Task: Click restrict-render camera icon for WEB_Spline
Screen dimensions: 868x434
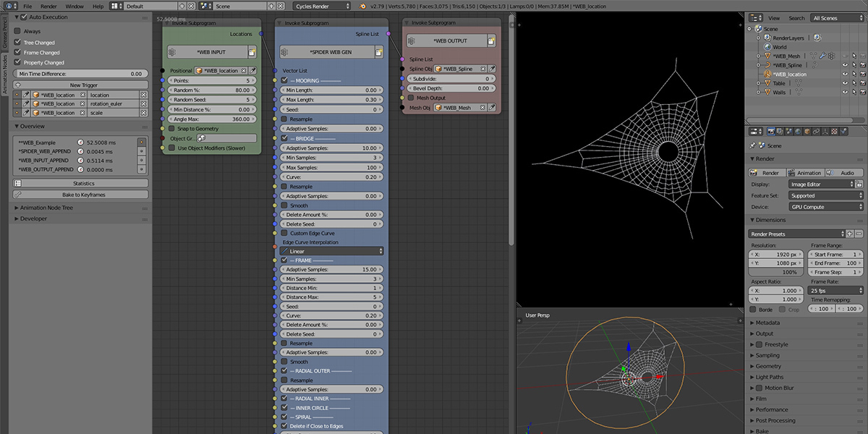Action: pos(862,65)
